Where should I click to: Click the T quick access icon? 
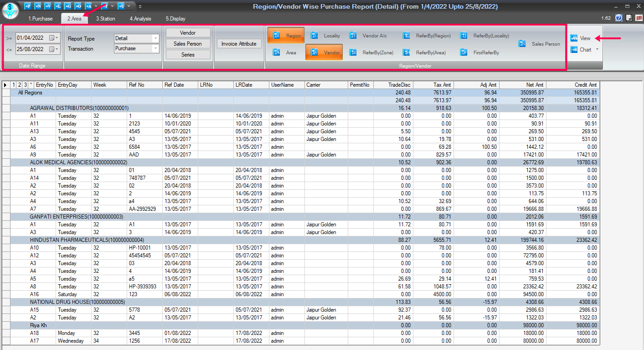[105, 6]
